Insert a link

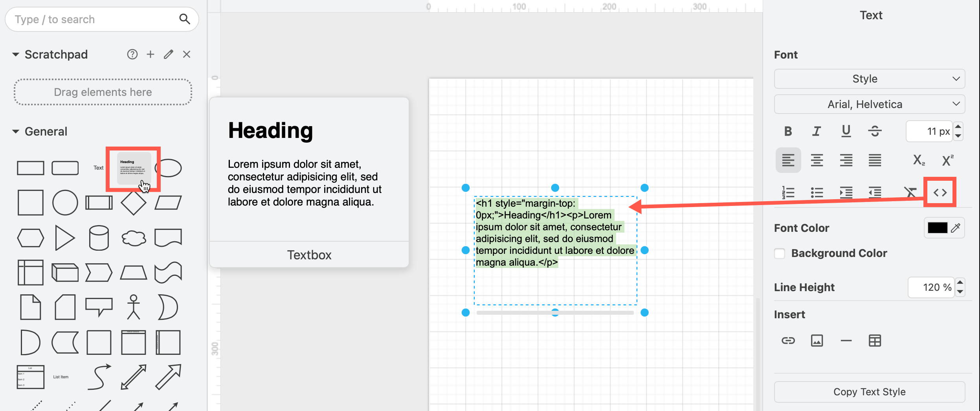pos(788,341)
